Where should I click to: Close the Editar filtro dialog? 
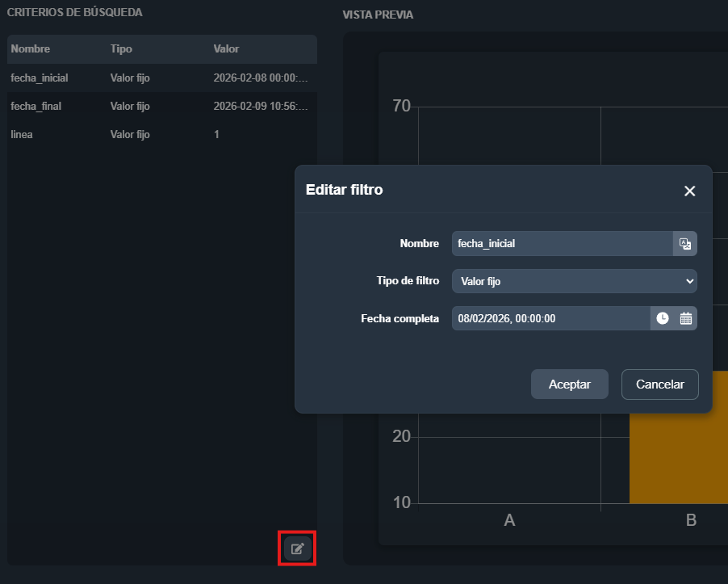[689, 191]
